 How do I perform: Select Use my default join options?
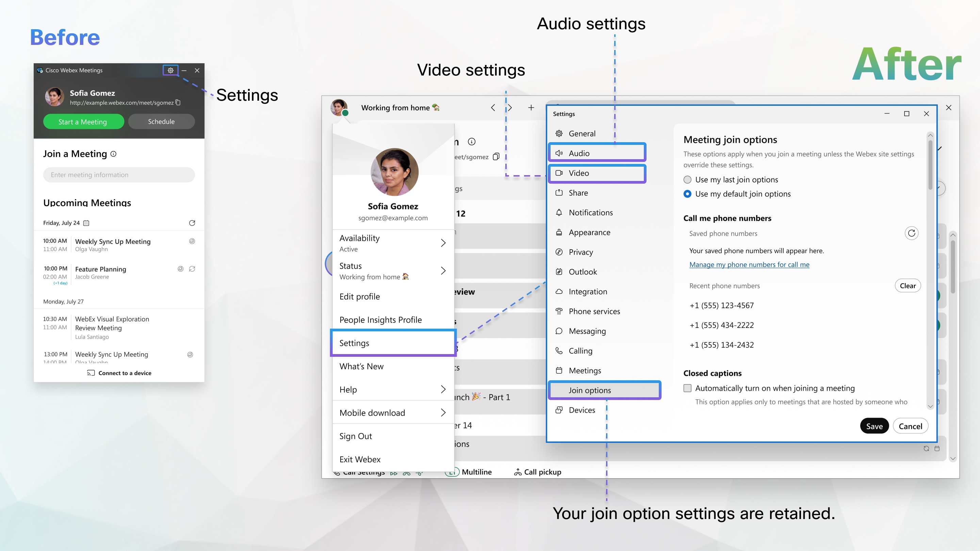[687, 194]
